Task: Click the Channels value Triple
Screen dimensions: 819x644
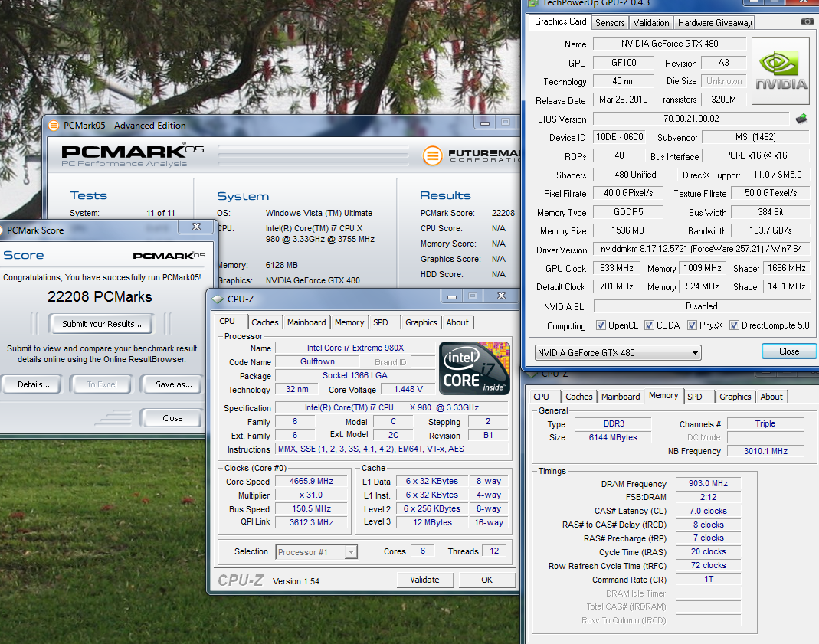Action: tap(765, 423)
